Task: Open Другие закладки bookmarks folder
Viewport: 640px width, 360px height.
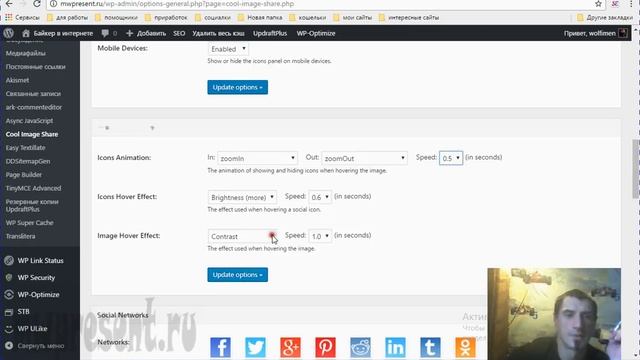Action: point(605,18)
